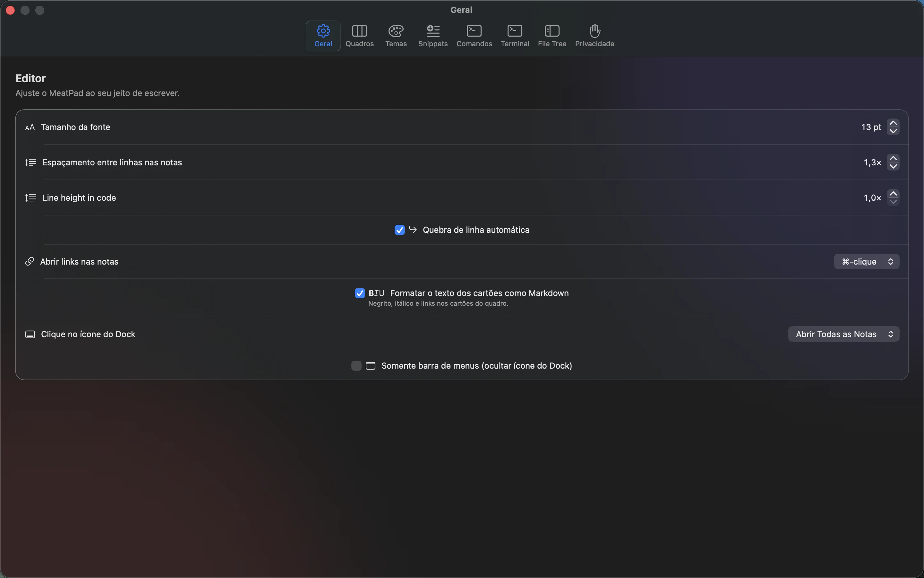Click the Editor section heading
924x578 pixels.
(x=30, y=78)
